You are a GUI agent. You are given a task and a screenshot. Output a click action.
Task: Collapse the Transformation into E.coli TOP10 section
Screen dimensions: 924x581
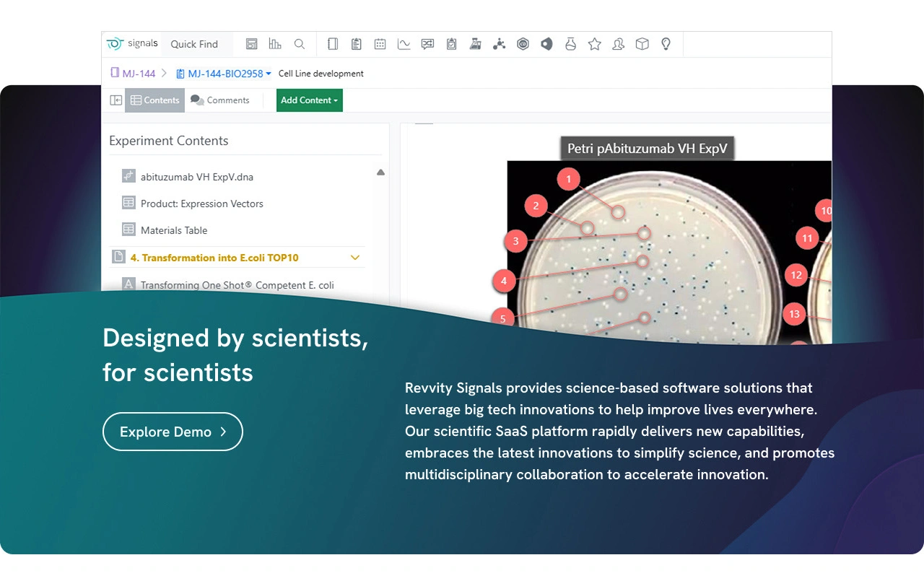[354, 258]
